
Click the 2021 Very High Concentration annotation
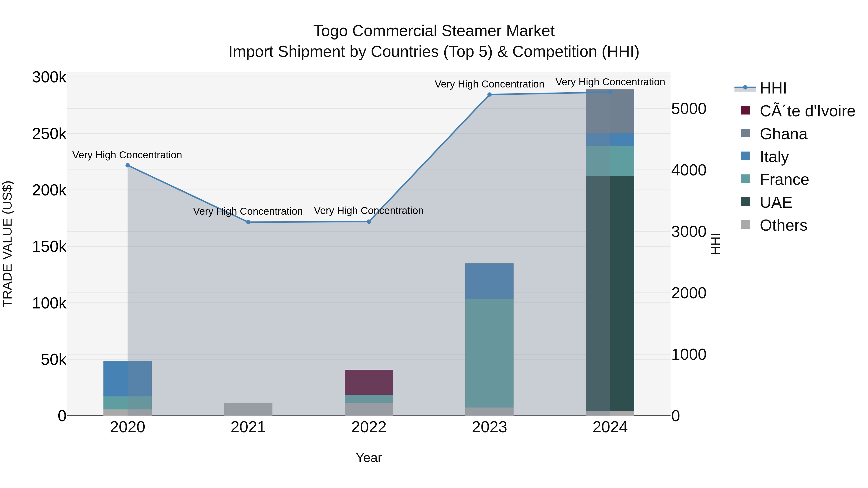(x=248, y=212)
